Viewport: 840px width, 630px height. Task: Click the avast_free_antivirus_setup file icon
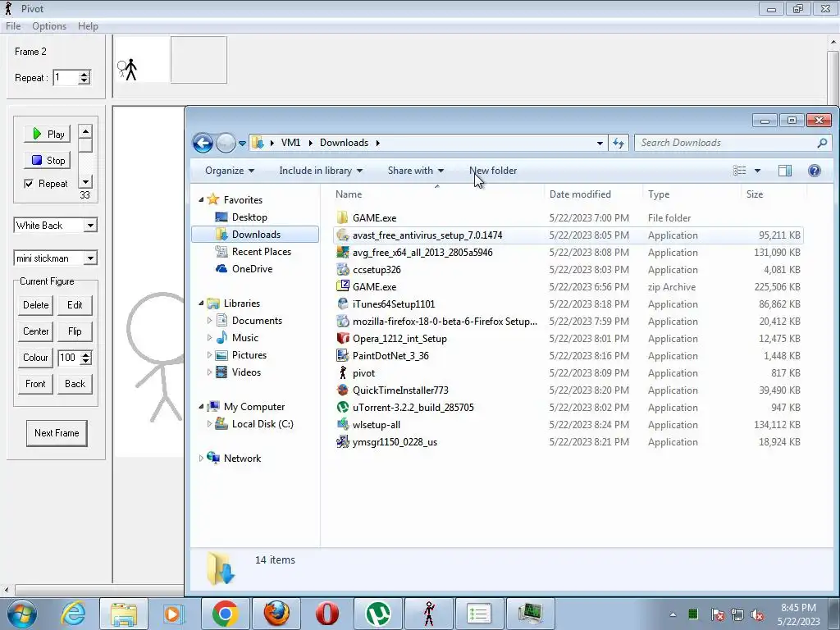pyautogui.click(x=343, y=235)
